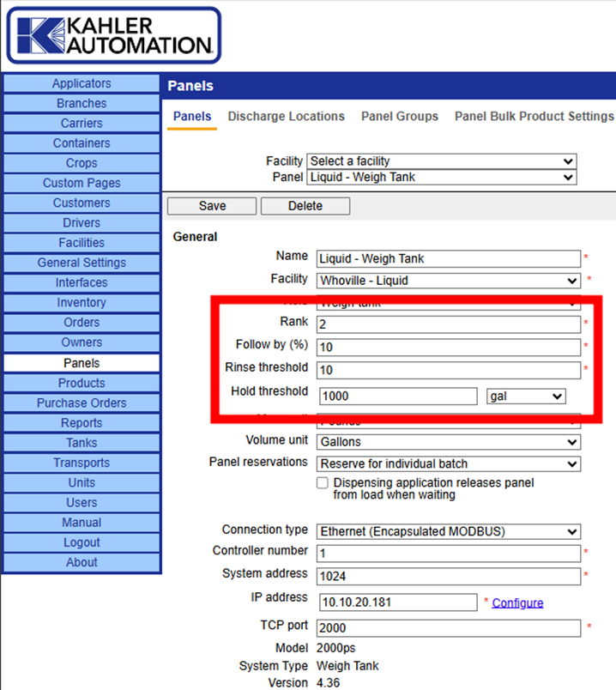Viewport: 616px width, 690px height.
Task: Select the IP address input field
Action: [396, 602]
